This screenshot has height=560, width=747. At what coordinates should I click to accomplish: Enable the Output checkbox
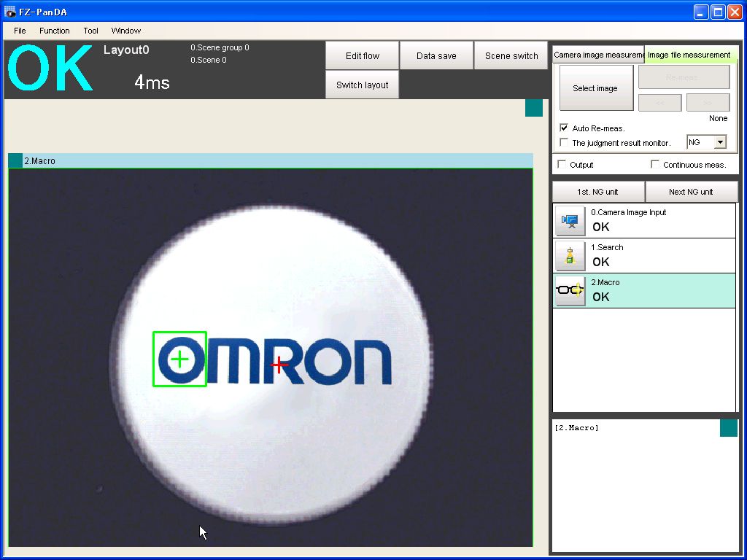(x=562, y=164)
